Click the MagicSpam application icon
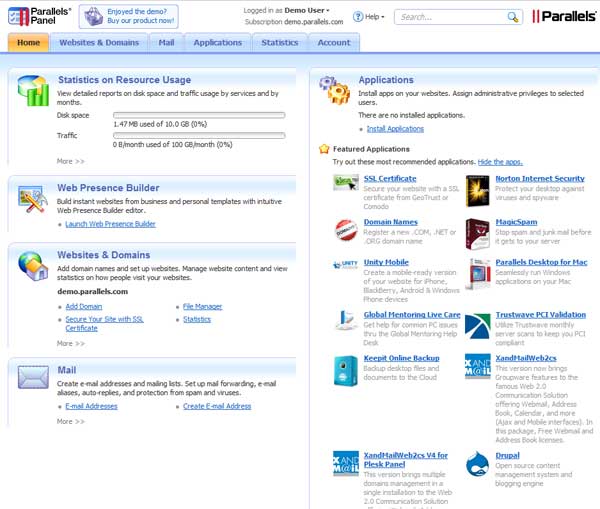Image resolution: width=600 pixels, height=509 pixels. 477,233
